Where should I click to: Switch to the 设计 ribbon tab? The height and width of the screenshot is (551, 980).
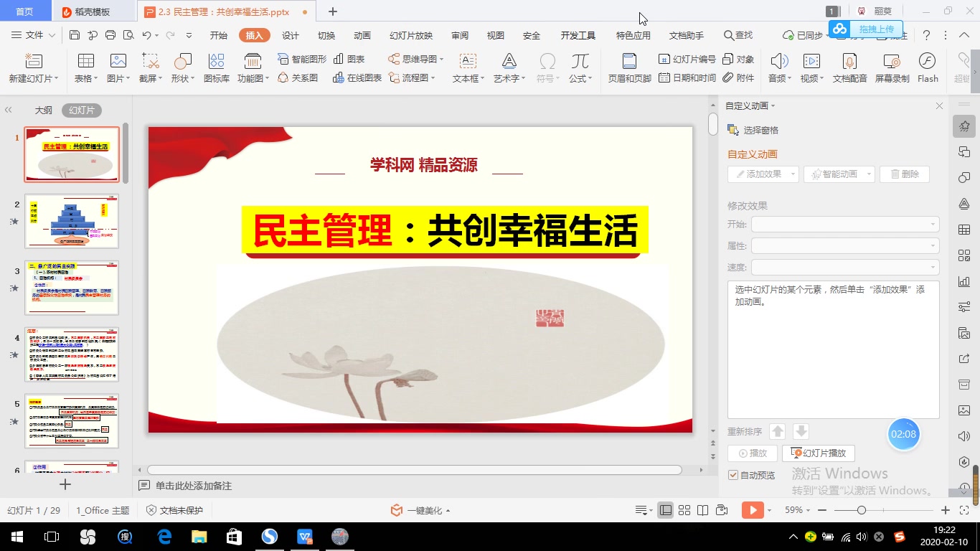pos(290,34)
